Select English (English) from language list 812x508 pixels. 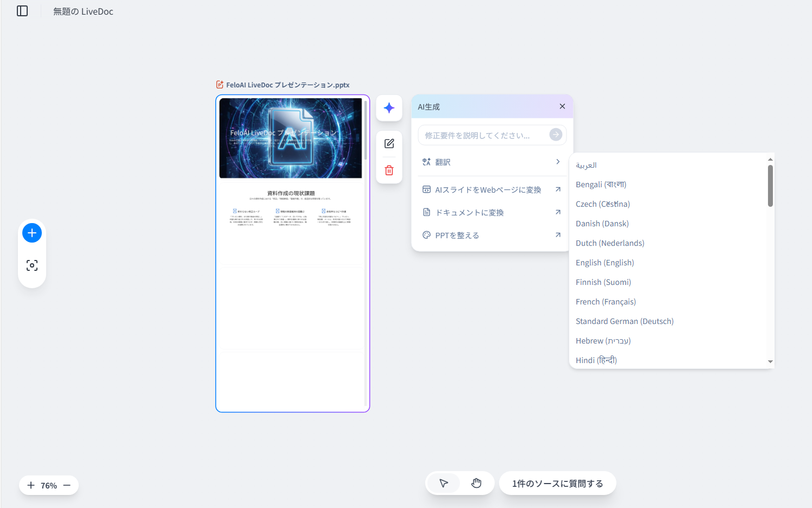(x=605, y=263)
